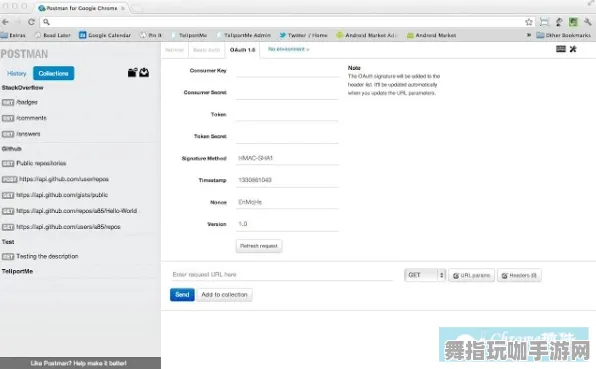The height and width of the screenshot is (369, 596).
Task: Open the Public repositories request
Action: [41, 163]
